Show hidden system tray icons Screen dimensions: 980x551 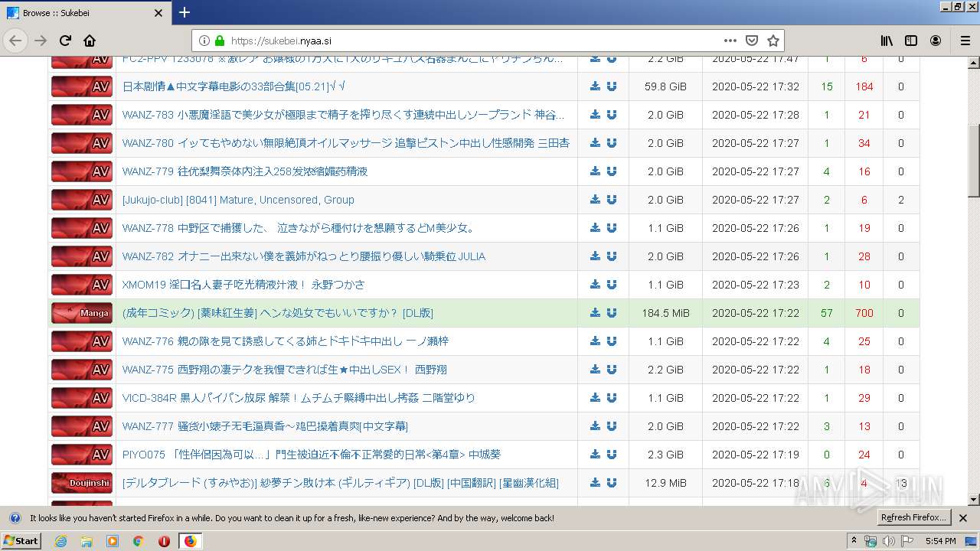point(854,541)
